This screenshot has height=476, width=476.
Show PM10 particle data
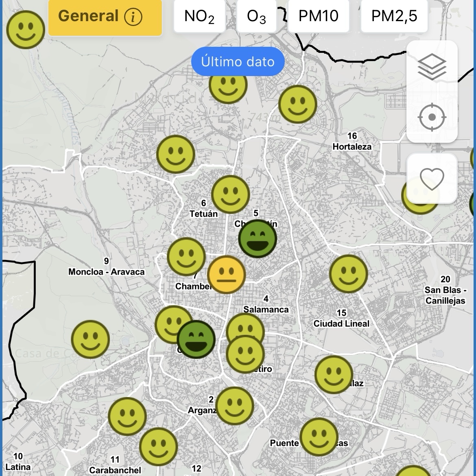319,16
